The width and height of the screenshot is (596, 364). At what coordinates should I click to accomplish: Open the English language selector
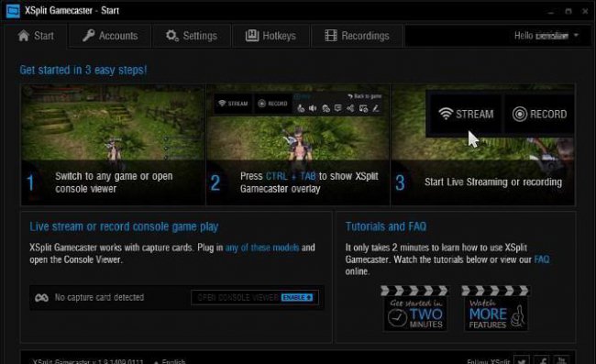click(x=170, y=361)
